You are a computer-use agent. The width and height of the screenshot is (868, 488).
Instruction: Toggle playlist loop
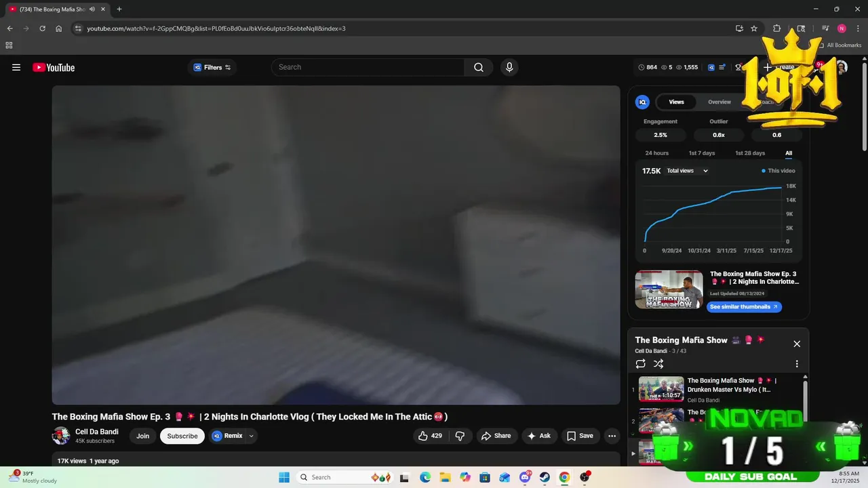click(641, 364)
